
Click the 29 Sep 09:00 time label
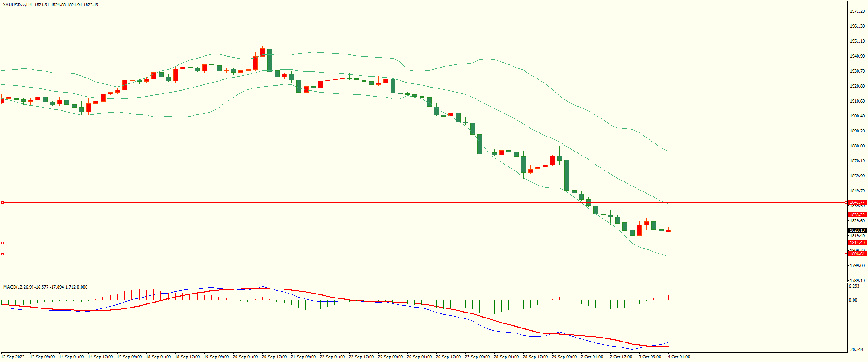point(564,357)
